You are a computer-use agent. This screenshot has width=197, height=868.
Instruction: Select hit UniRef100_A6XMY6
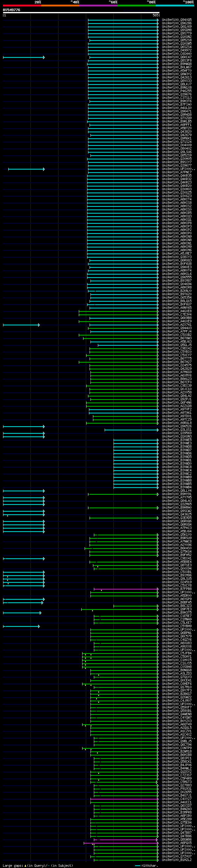[177, 375]
